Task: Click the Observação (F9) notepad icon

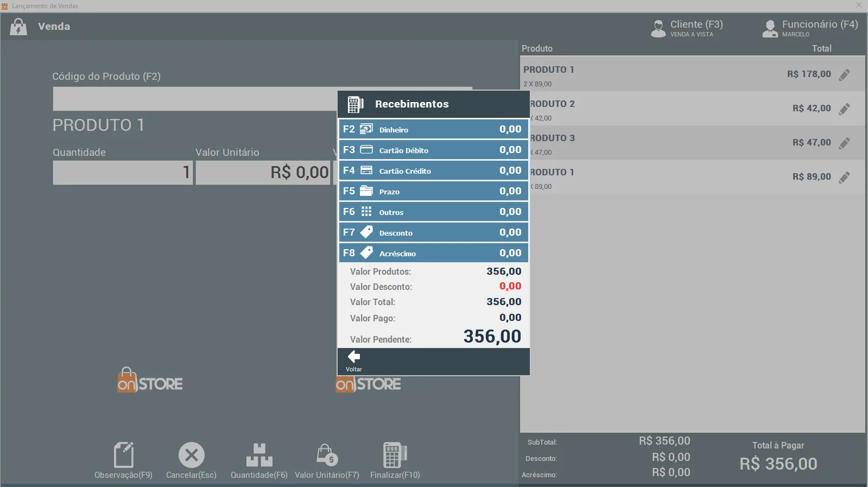Action: (x=124, y=455)
